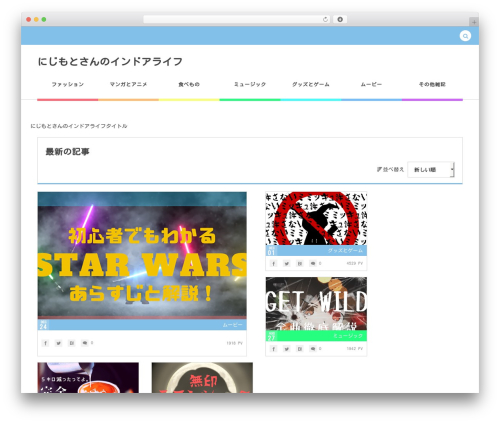Open the Star Wars article thumbnail
This screenshot has height=423, width=500.
[x=142, y=255]
